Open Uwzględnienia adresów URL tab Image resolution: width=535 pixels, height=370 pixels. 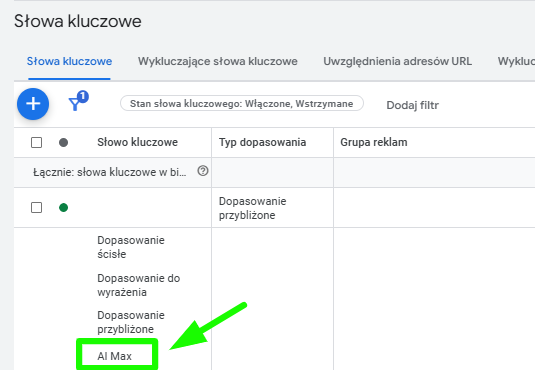click(397, 61)
